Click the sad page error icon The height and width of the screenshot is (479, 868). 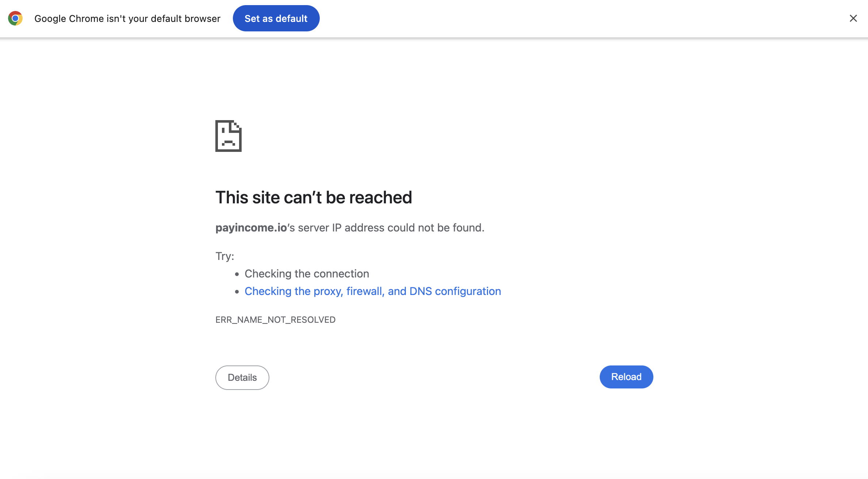pos(228,136)
